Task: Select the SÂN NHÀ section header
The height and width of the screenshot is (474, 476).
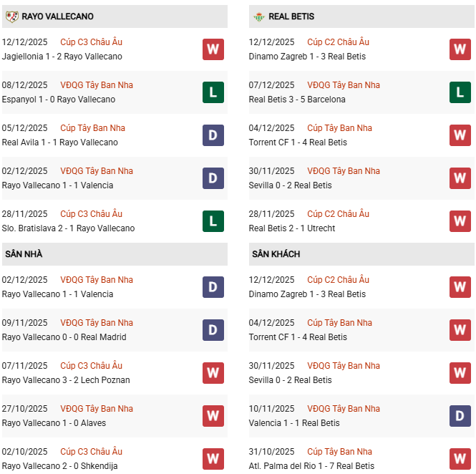Action: tap(23, 254)
